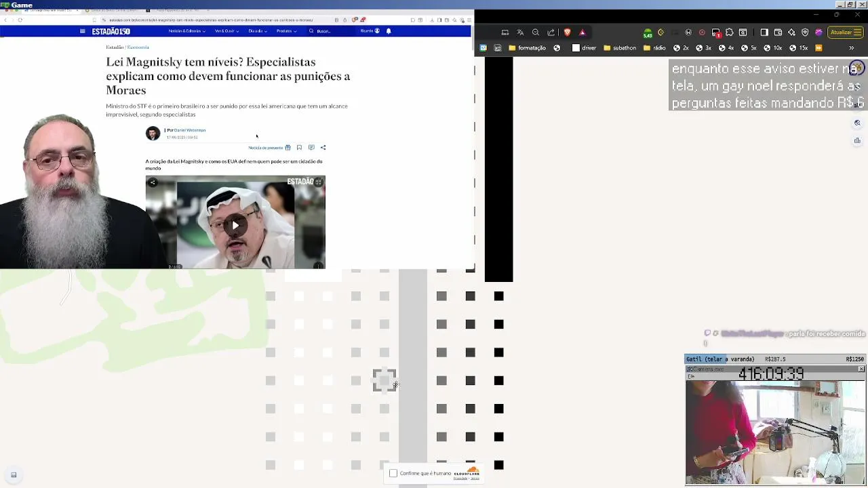Play the Estadão video

(x=235, y=225)
